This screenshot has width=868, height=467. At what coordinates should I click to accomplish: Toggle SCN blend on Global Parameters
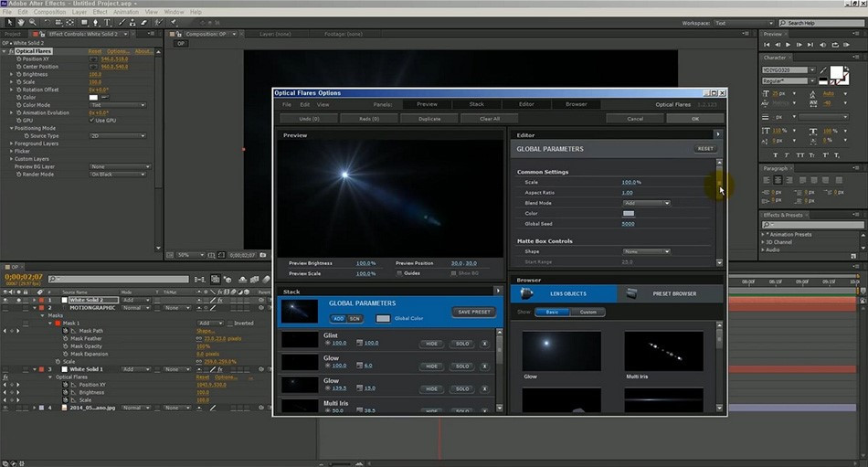pyautogui.click(x=355, y=319)
